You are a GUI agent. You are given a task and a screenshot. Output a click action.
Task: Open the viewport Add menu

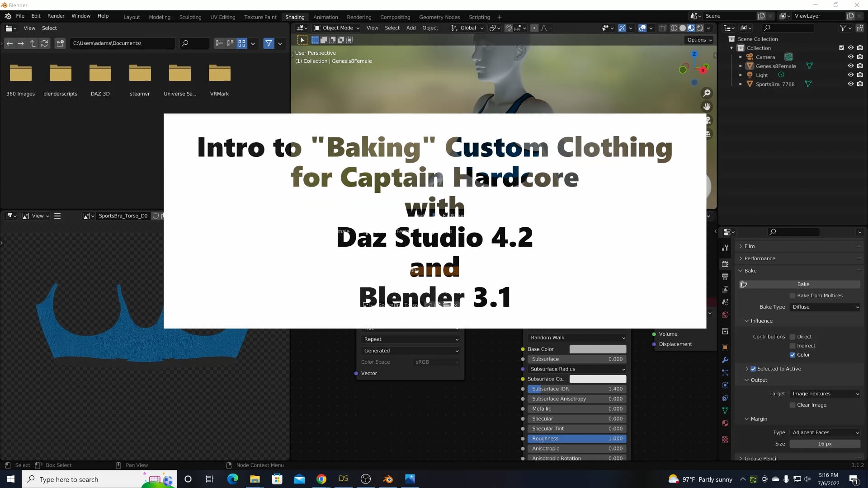(x=411, y=28)
